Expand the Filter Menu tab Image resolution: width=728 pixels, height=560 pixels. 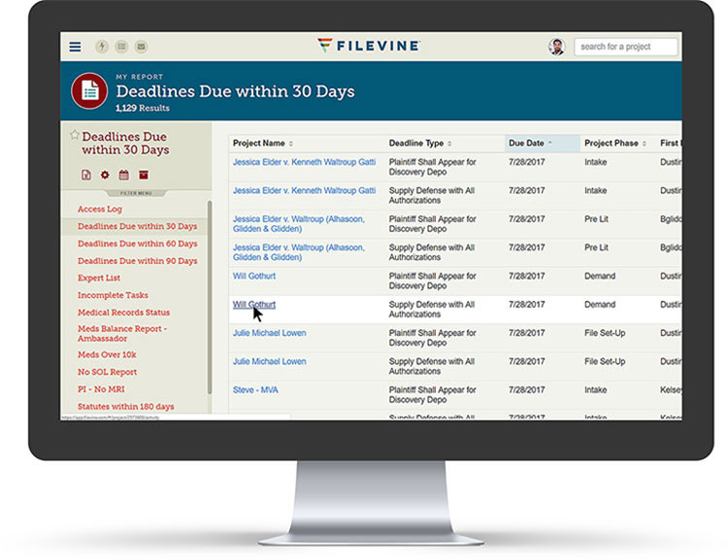pos(136,193)
